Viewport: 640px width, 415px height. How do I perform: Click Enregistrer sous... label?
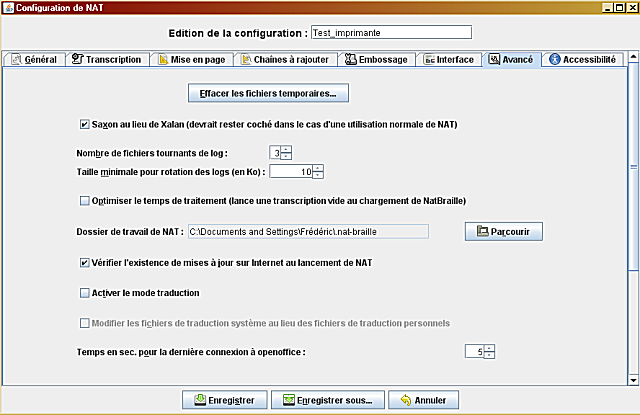[x=335, y=400]
